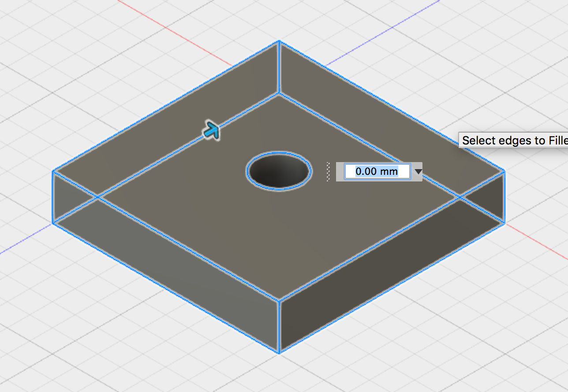Image resolution: width=568 pixels, height=392 pixels.
Task: Click the dotted grip handle beside the input
Action: pyautogui.click(x=328, y=171)
